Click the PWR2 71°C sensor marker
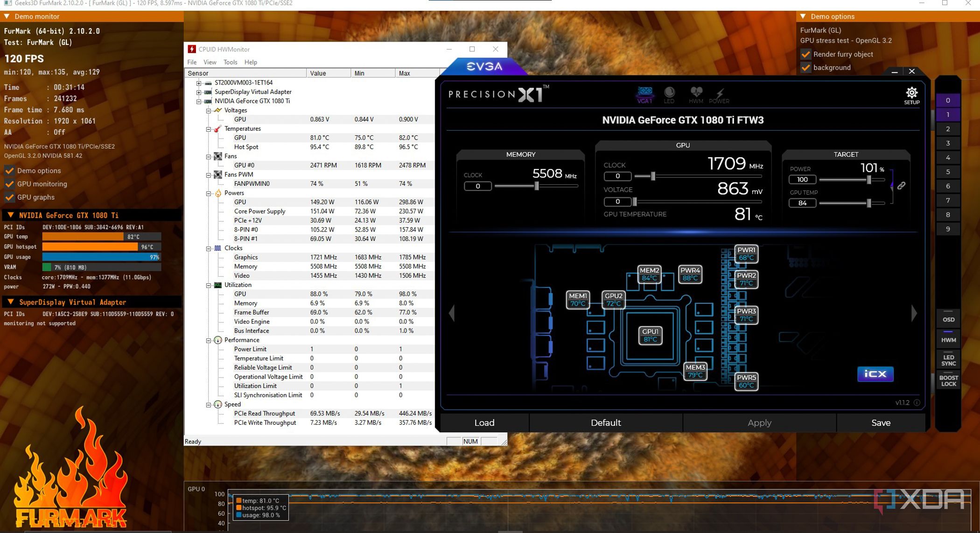 click(x=746, y=279)
